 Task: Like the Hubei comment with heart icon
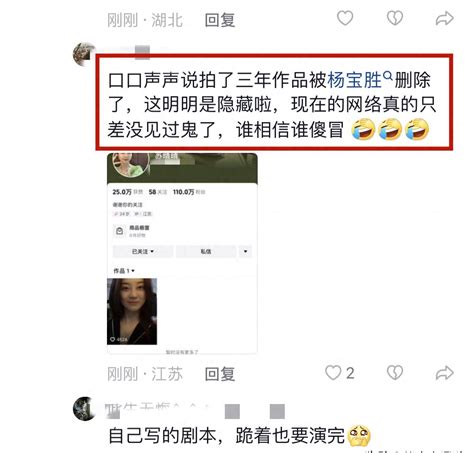[345, 18]
